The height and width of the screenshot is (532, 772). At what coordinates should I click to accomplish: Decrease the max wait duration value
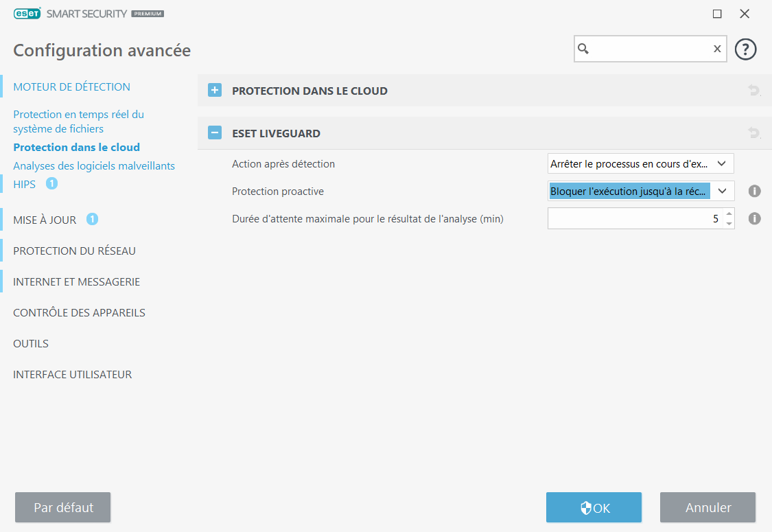pyautogui.click(x=729, y=224)
